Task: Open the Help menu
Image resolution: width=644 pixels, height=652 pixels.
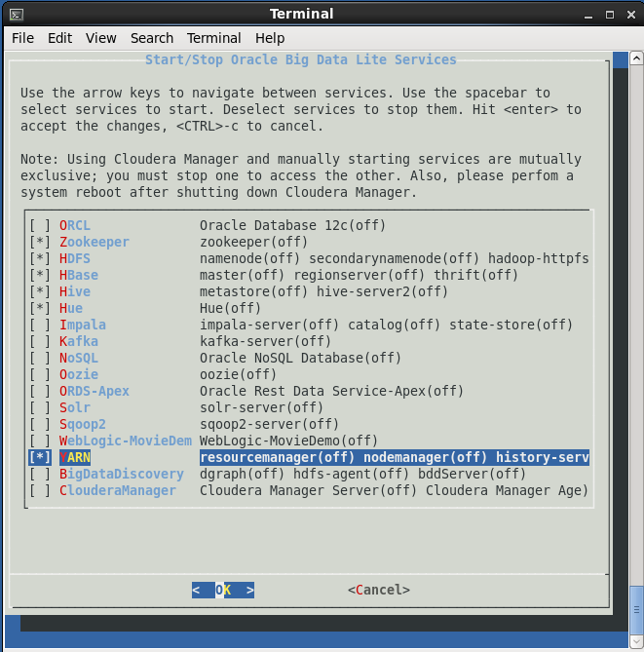Action: pyautogui.click(x=270, y=38)
